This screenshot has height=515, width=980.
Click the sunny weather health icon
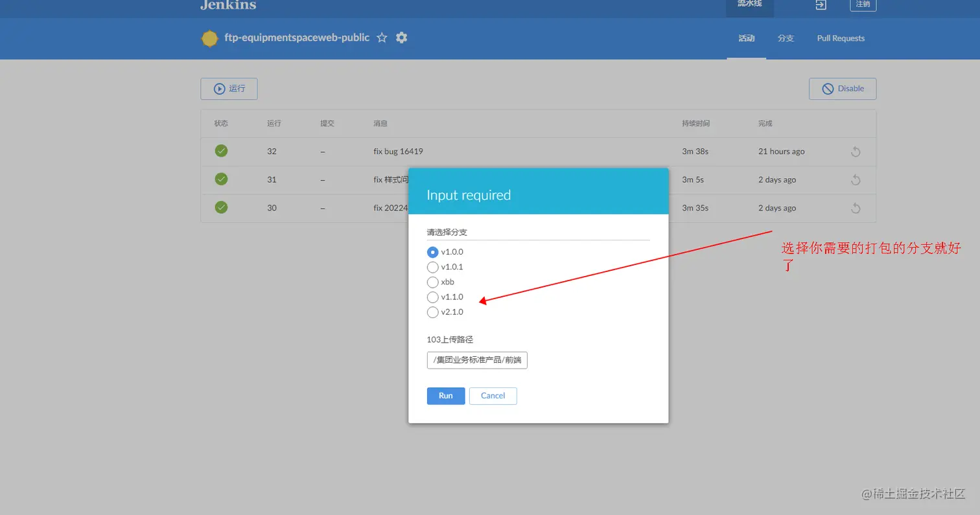(209, 38)
